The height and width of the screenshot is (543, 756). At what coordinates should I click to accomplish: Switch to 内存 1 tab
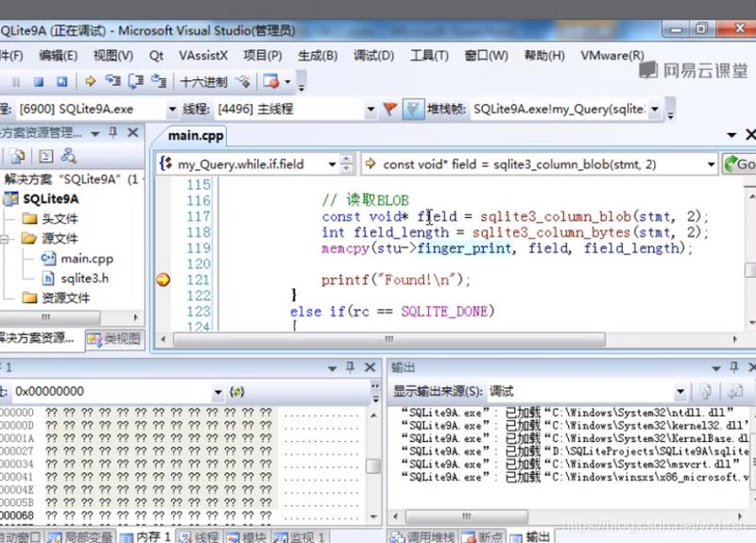click(146, 536)
